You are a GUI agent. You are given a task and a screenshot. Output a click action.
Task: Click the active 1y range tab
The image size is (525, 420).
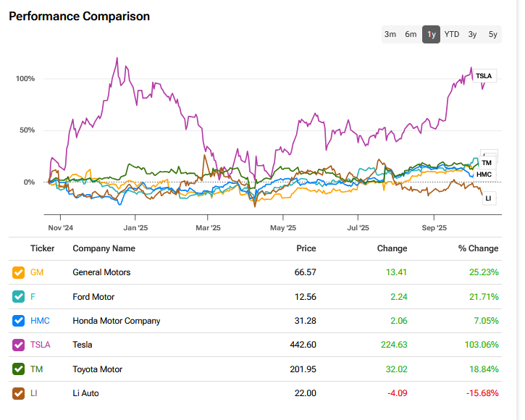pos(431,35)
